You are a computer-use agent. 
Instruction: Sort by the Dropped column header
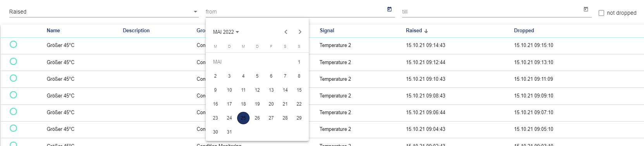(524, 31)
